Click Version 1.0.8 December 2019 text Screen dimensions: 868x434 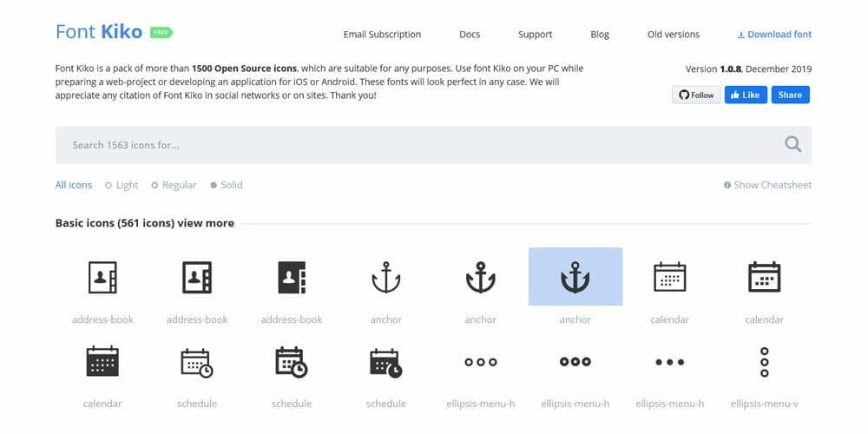click(748, 69)
